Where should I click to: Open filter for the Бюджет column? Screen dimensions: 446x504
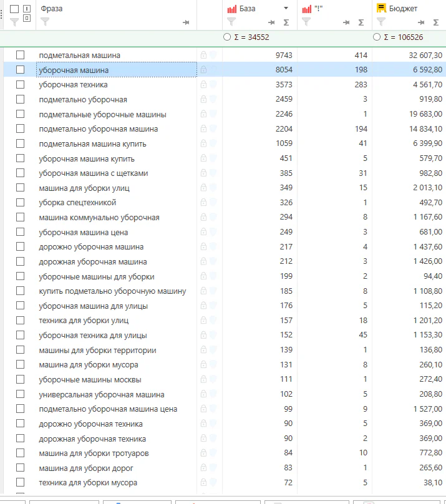tap(381, 22)
